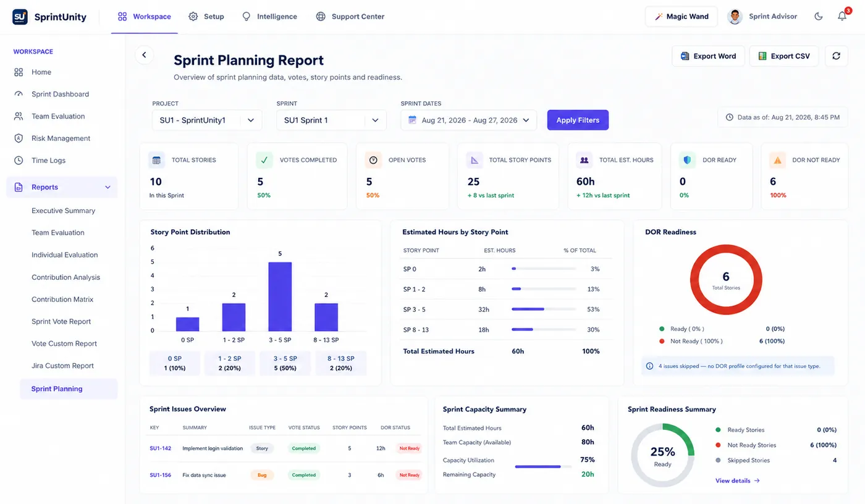The height and width of the screenshot is (504, 865).
Task: Open Individual Evaluation report
Action: [65, 255]
